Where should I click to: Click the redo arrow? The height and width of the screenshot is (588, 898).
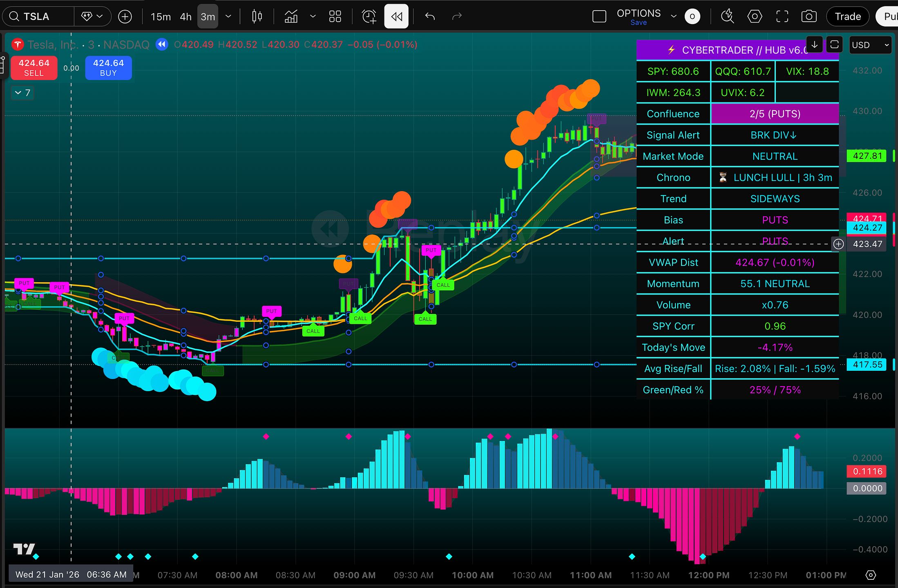457,16
